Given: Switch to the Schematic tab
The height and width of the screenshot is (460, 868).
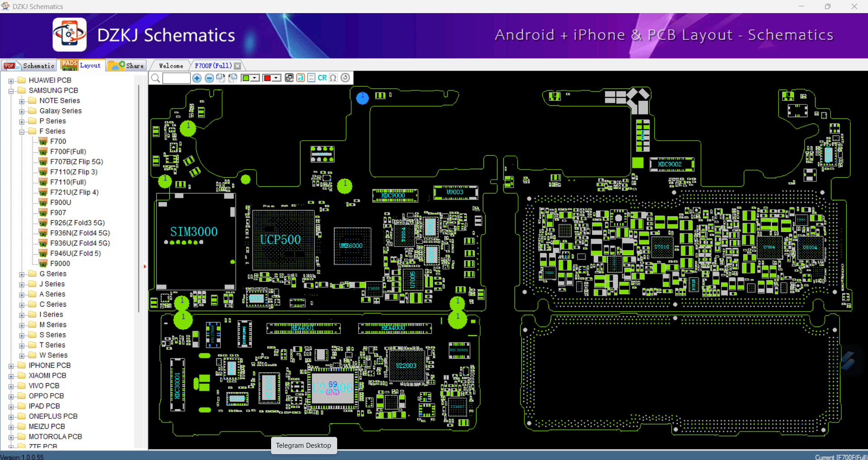Looking at the screenshot, I should [29, 66].
